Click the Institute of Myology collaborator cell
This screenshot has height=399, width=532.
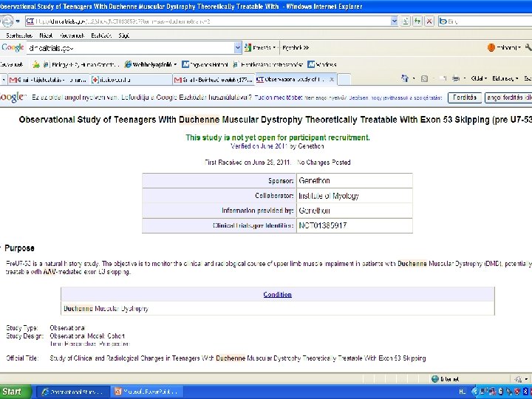(355, 196)
